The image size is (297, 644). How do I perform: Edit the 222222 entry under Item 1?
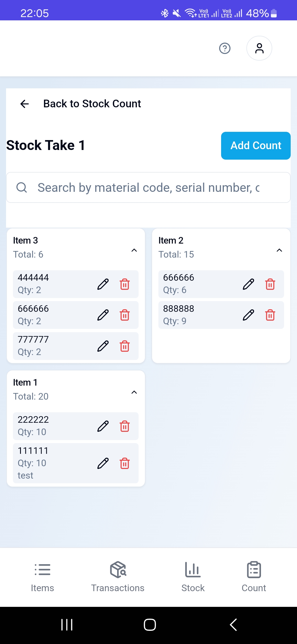pos(103,426)
